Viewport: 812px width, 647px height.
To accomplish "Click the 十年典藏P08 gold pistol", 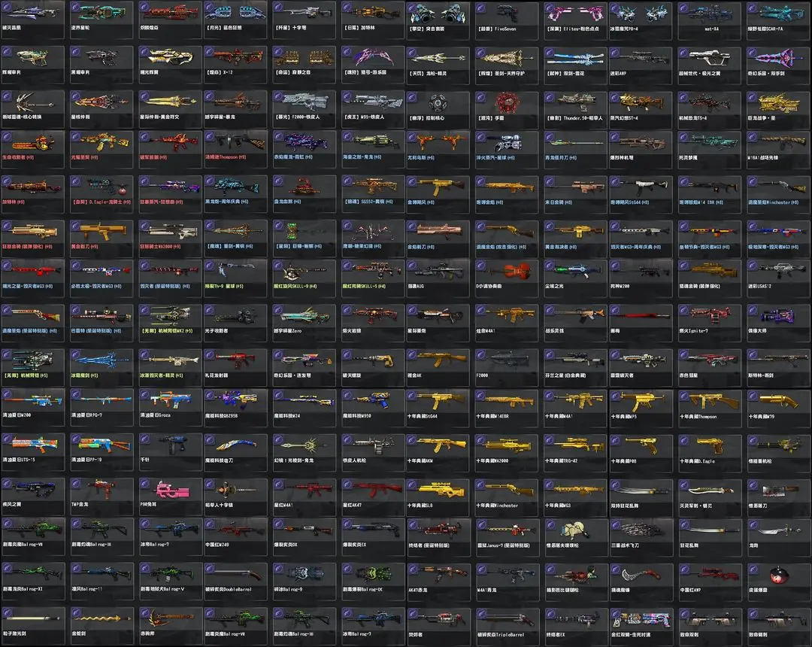I will (641, 451).
